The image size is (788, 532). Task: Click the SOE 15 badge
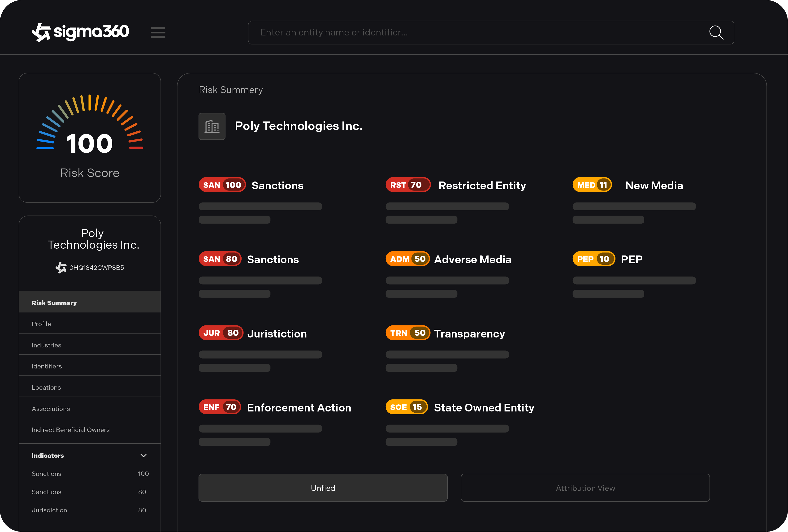coord(407,407)
